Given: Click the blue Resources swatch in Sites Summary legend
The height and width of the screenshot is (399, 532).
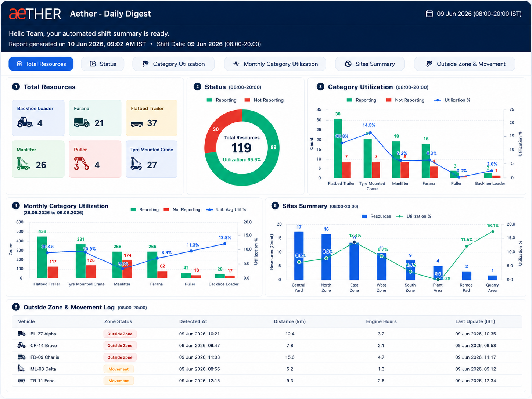Looking at the screenshot, I should 364,216.
